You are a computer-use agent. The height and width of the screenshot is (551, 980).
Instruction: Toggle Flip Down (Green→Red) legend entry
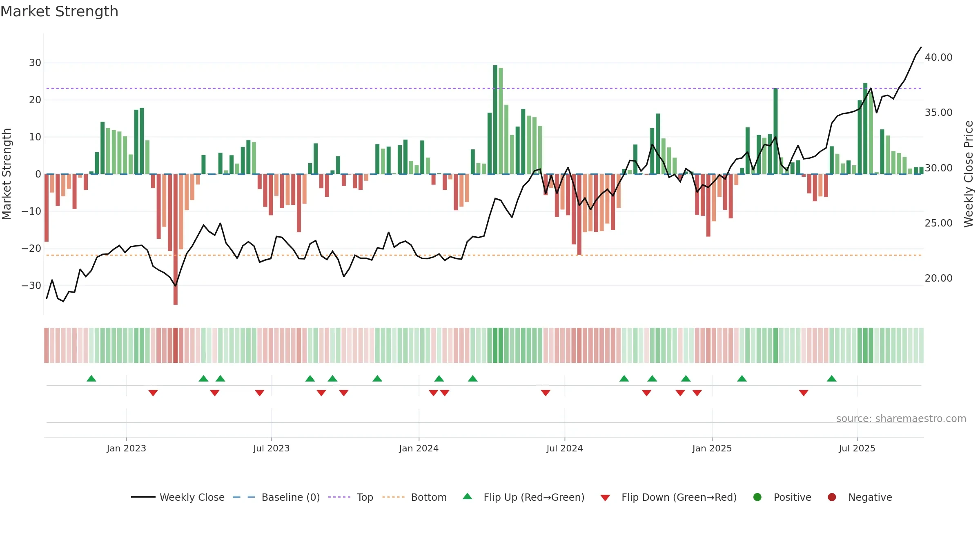click(669, 497)
